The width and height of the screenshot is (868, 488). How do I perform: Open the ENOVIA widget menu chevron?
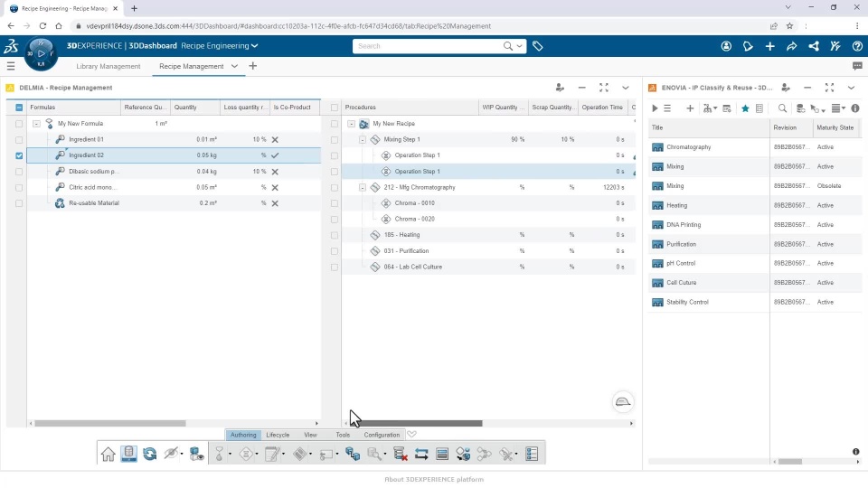[851, 88]
